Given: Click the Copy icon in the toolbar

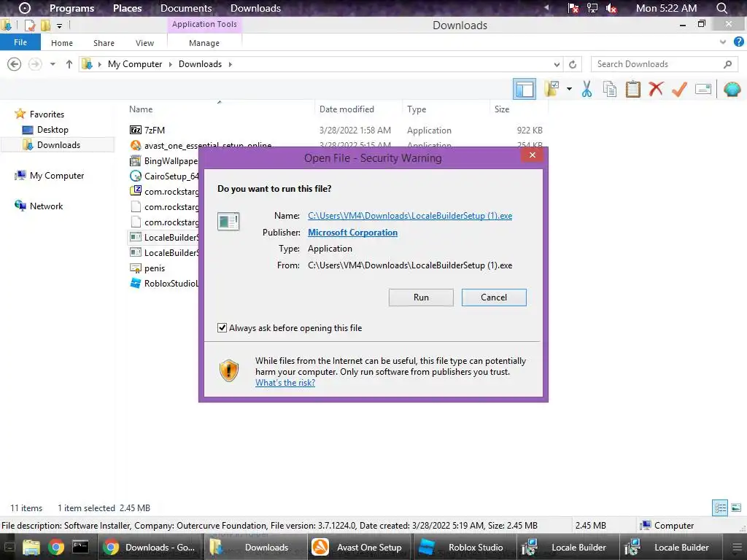Looking at the screenshot, I should tap(610, 89).
